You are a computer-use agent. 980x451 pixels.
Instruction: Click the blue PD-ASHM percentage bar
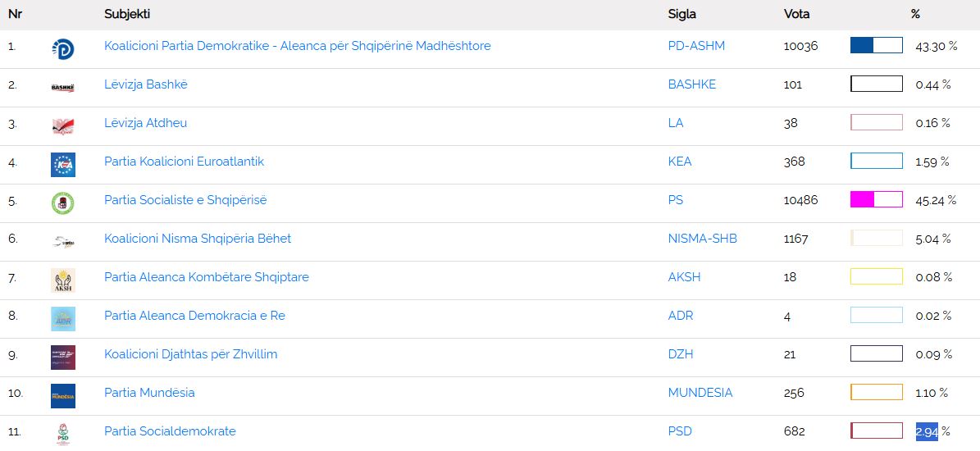(x=876, y=45)
